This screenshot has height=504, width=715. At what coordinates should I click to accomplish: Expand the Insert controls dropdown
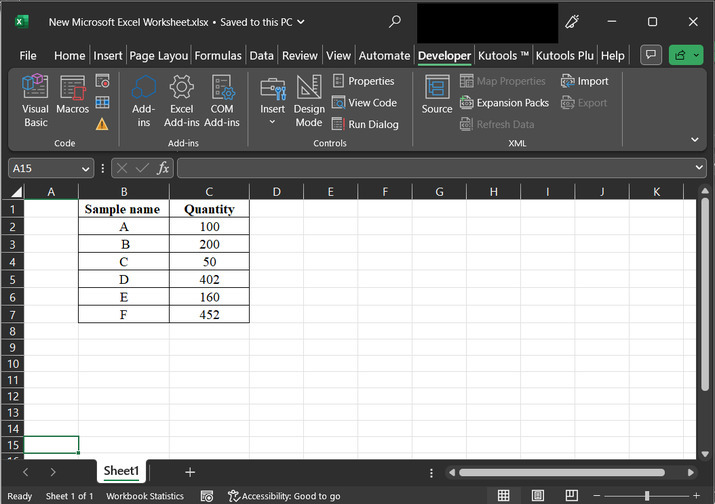272,122
